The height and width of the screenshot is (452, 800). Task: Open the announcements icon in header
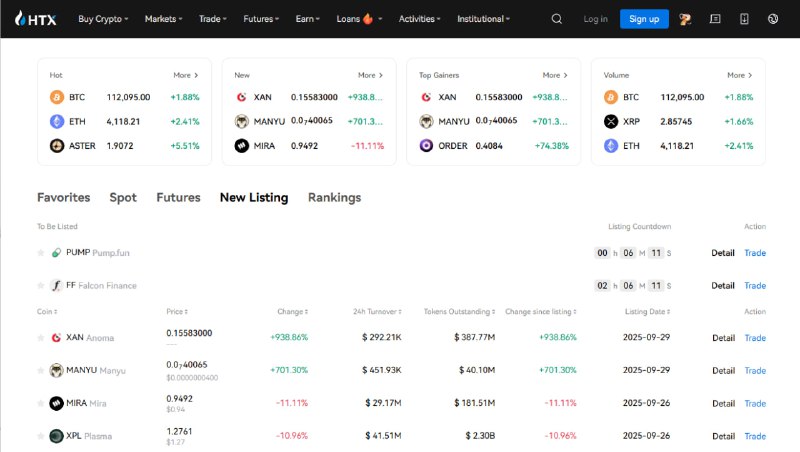click(x=715, y=19)
